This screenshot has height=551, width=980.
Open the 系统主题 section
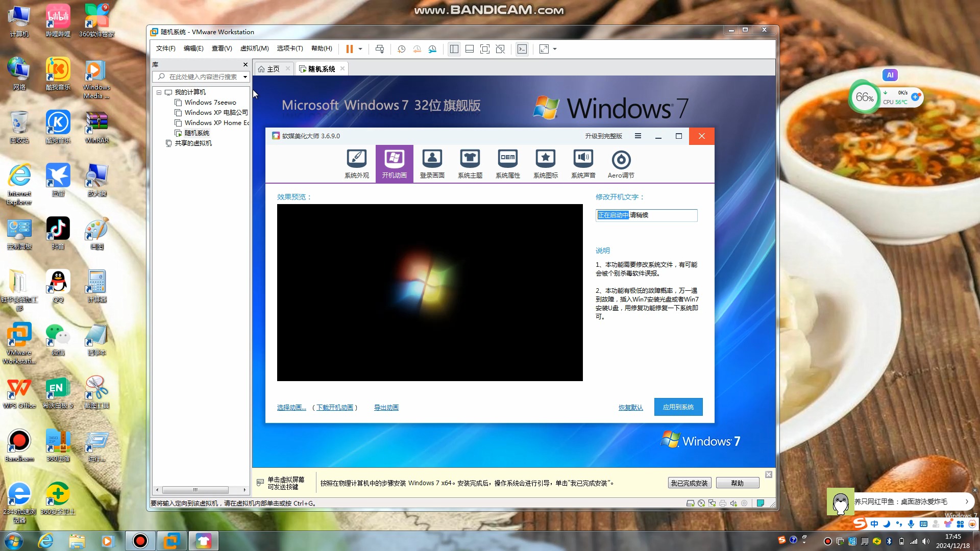(x=470, y=164)
